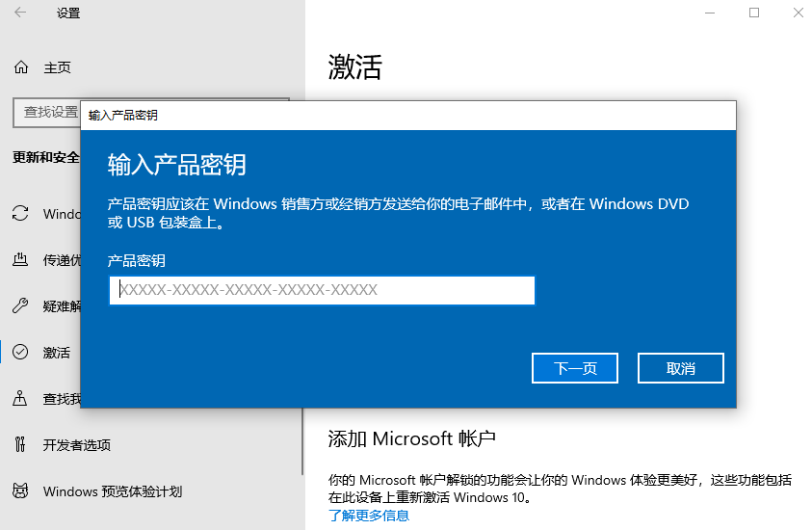Click the 添加 Microsoft 帐户 heading

[411, 438]
